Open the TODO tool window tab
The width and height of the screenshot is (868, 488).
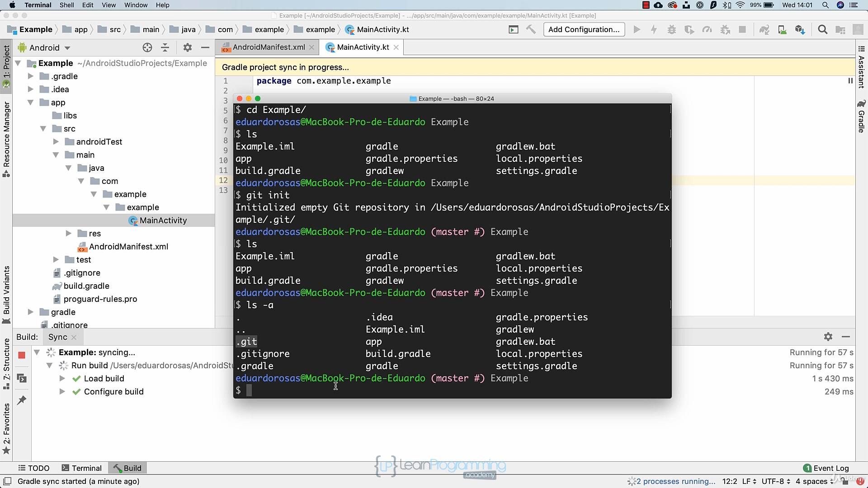point(33,468)
